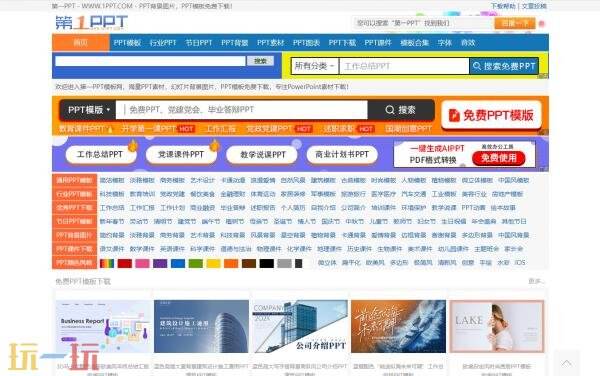
Task: Click the 个人简历 category link
Action: tap(293, 208)
